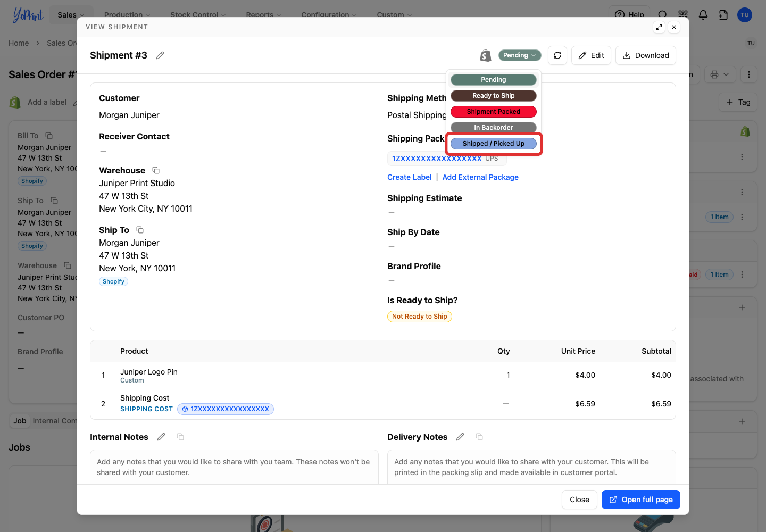Click the Shopify icon beside Pending status
Image resolution: width=766 pixels, height=532 pixels.
click(x=485, y=55)
